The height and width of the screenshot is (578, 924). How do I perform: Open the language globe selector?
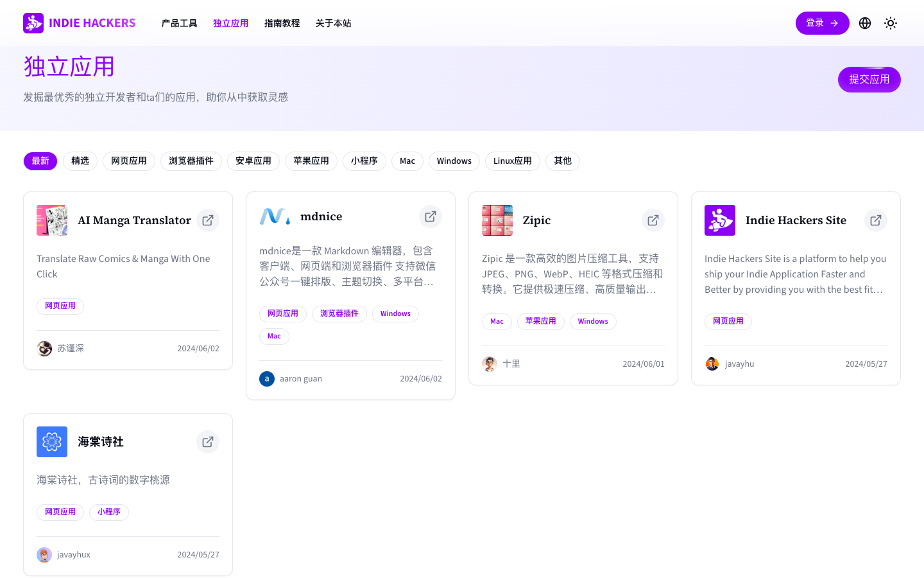click(x=865, y=22)
